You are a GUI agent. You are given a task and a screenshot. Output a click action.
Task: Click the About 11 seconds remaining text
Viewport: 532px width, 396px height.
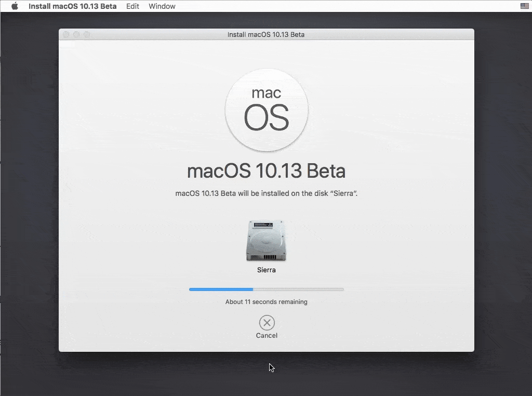267,301
